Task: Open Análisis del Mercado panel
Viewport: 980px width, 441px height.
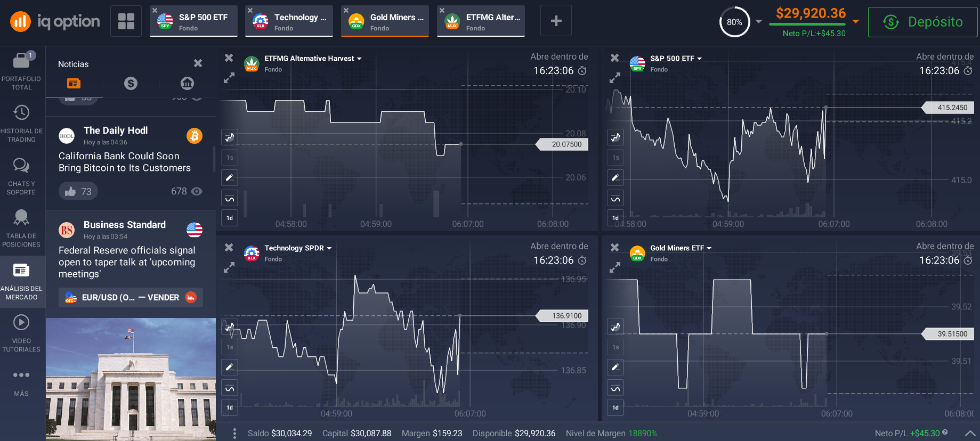Action: click(21, 281)
